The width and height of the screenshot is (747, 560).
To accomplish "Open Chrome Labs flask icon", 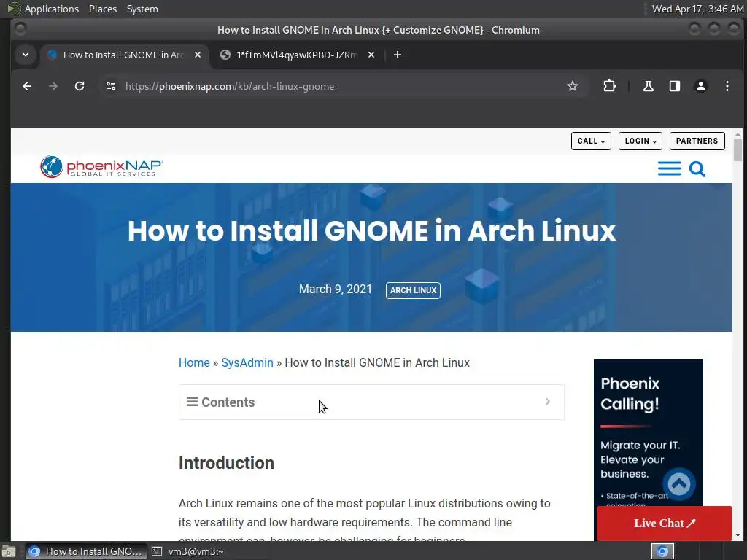I will 649,86.
